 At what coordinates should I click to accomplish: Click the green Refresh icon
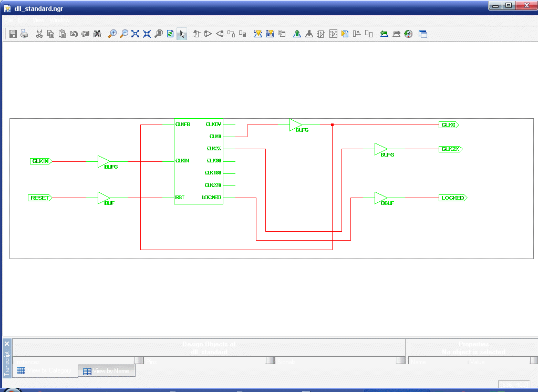point(170,34)
